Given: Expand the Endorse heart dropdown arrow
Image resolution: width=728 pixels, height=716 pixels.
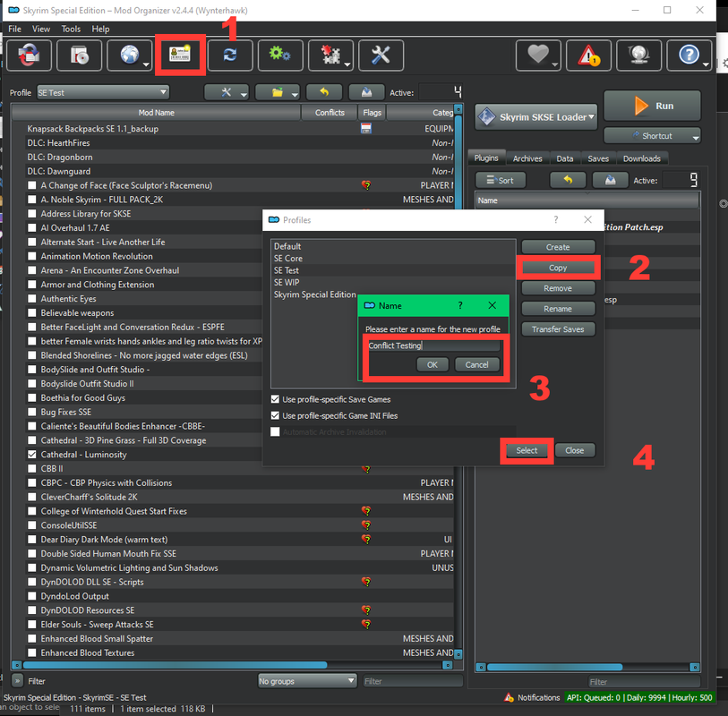Looking at the screenshot, I should (555, 64).
